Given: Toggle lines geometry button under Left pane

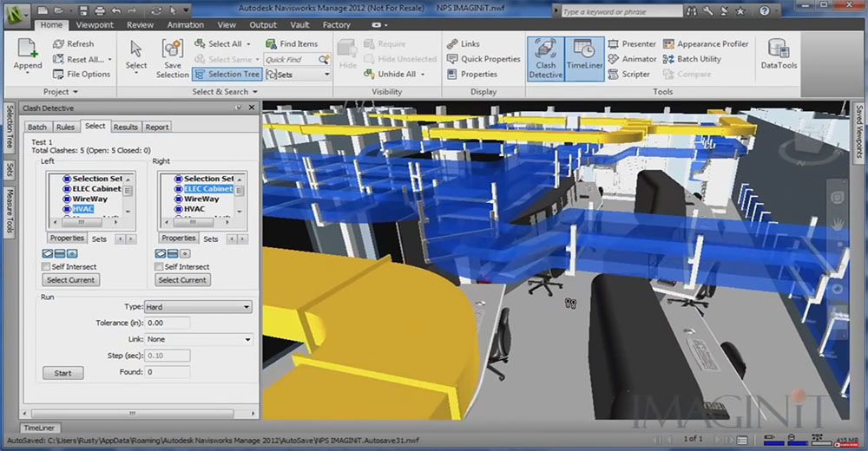Looking at the screenshot, I should (60, 253).
